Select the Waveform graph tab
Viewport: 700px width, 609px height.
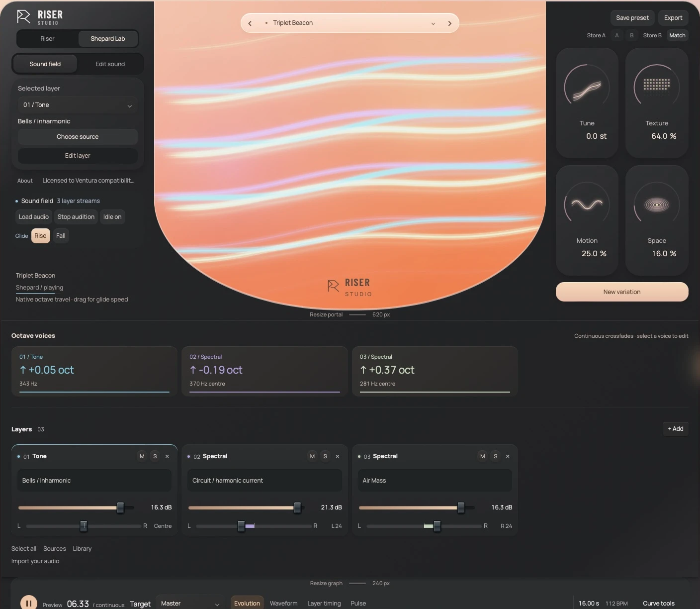point(284,603)
